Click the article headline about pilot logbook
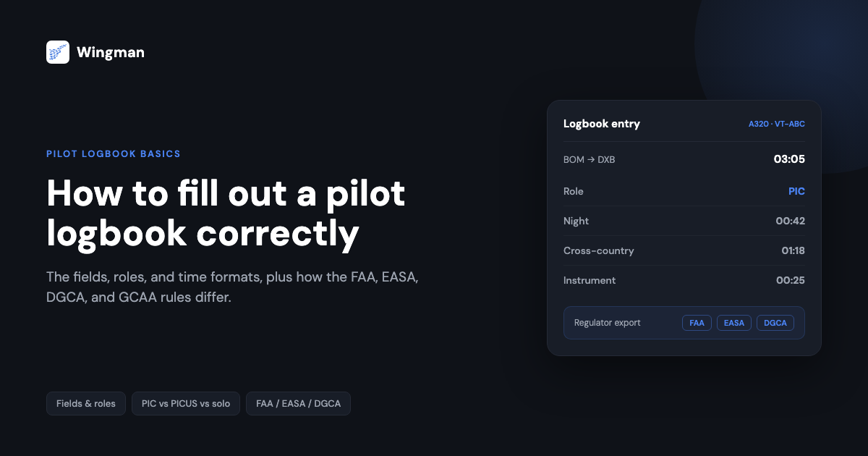Viewport: 868px width, 456px height. [226, 213]
